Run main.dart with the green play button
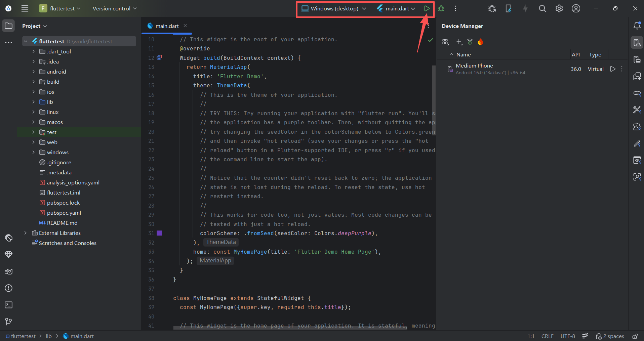Screen dimensions: 644x341 tap(427, 8)
